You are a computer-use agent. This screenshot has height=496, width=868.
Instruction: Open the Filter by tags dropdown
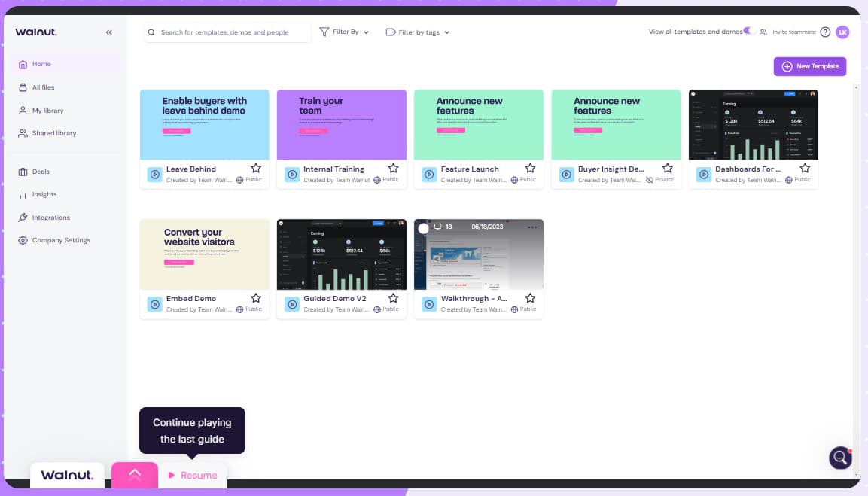tap(418, 32)
